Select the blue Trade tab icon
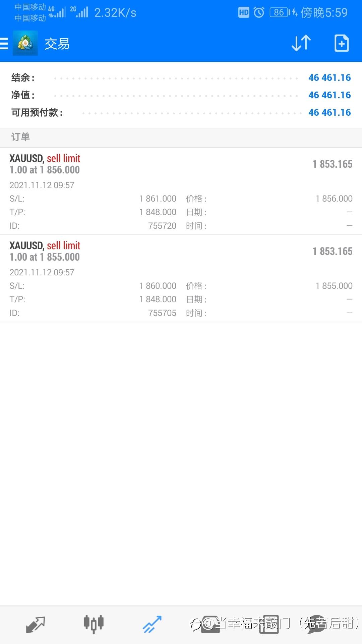Image resolution: width=362 pixels, height=644 pixels. [x=152, y=625]
